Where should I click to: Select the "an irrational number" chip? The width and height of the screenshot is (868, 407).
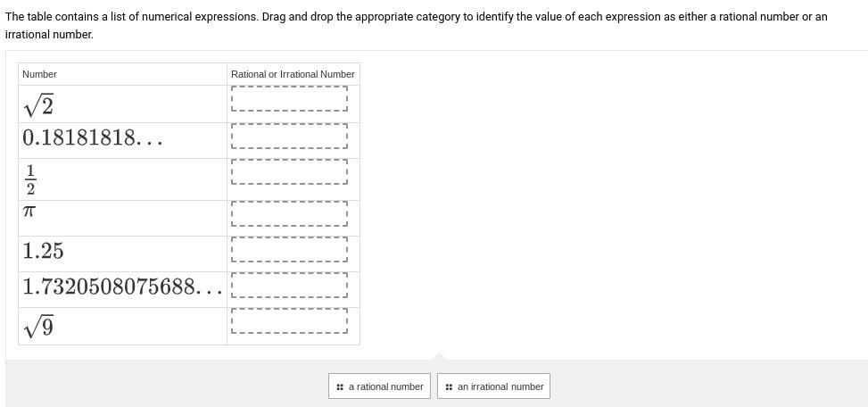coord(493,386)
